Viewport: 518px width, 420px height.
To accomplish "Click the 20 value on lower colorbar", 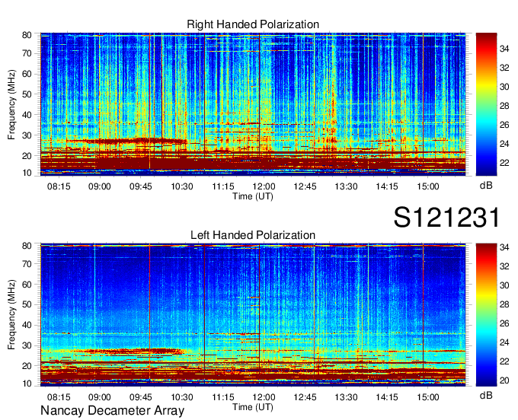I will click(504, 380).
